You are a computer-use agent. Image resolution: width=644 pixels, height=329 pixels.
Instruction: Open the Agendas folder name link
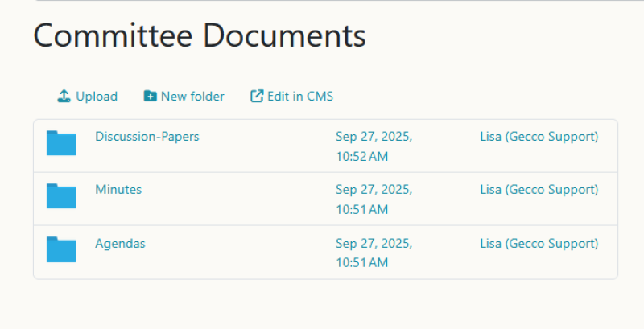pyautogui.click(x=120, y=243)
